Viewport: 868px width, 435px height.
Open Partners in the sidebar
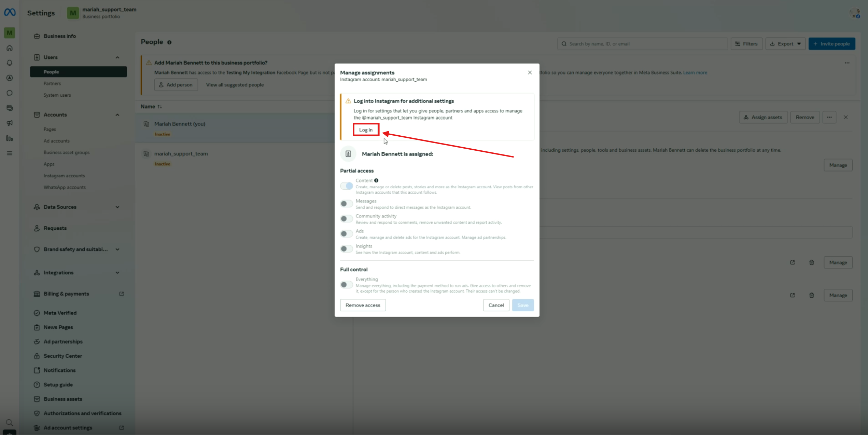click(x=52, y=83)
